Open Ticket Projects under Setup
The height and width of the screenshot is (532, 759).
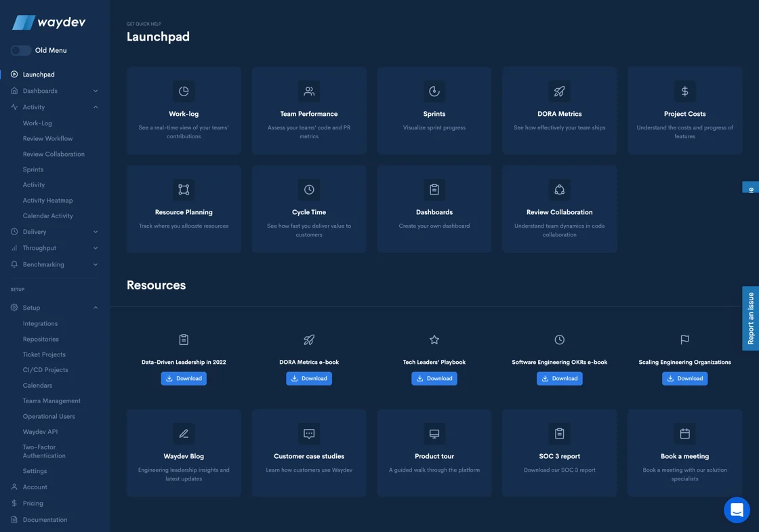click(x=44, y=354)
